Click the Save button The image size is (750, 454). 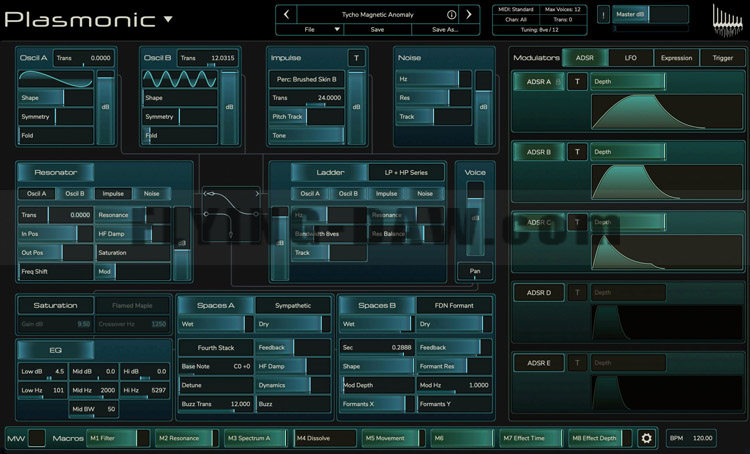[x=377, y=30]
